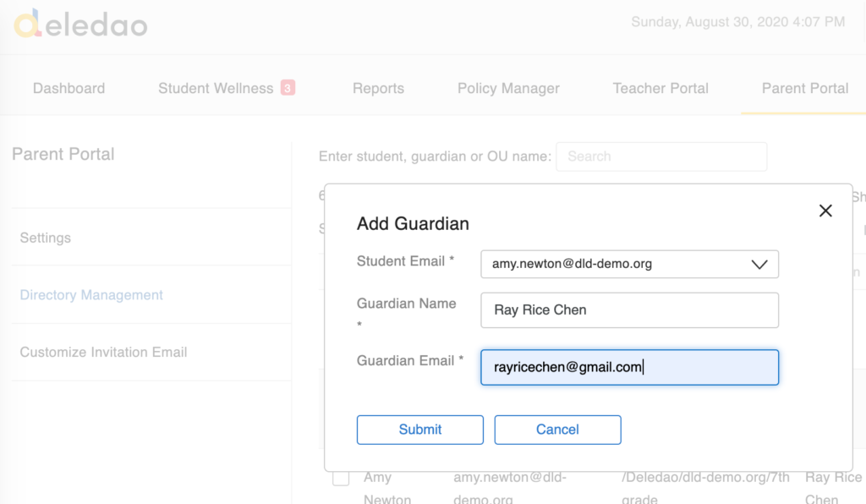This screenshot has width=866, height=504.
Task: Open the Student Wellness tab
Action: tap(216, 88)
